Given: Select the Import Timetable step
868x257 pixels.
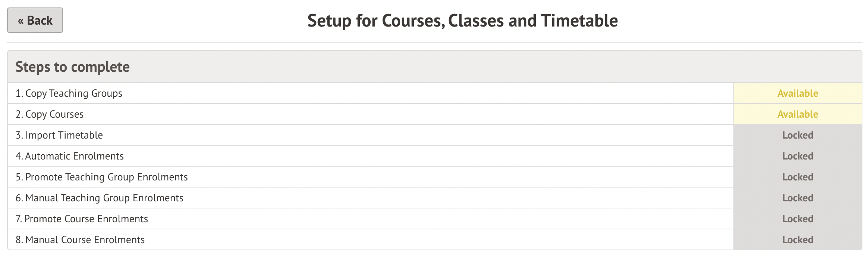Looking at the screenshot, I should click(x=59, y=135).
